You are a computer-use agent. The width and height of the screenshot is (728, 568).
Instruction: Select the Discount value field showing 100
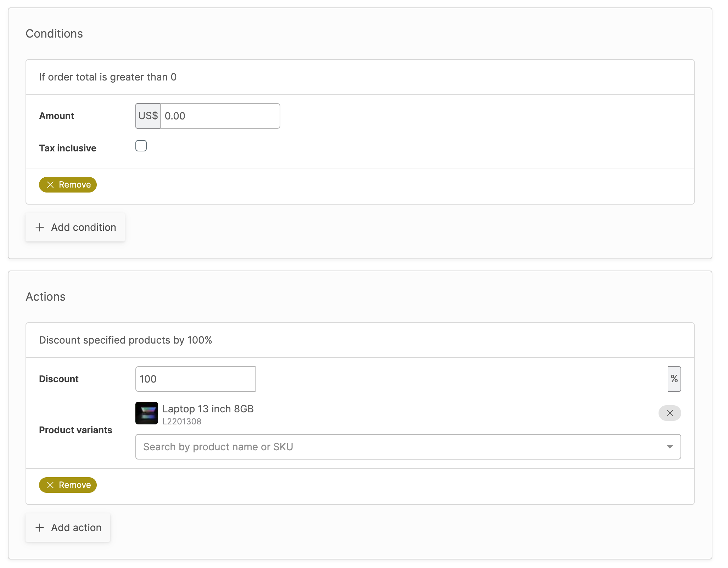[x=195, y=379]
